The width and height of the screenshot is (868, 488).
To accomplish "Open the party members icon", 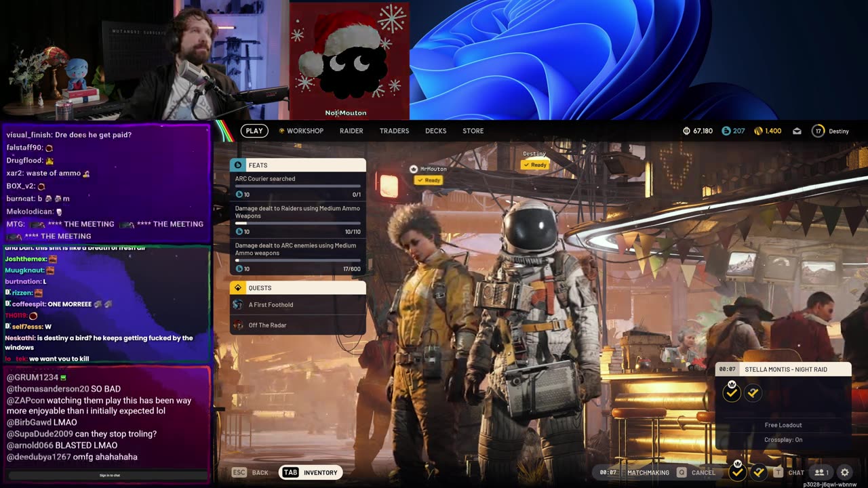I will (x=822, y=472).
